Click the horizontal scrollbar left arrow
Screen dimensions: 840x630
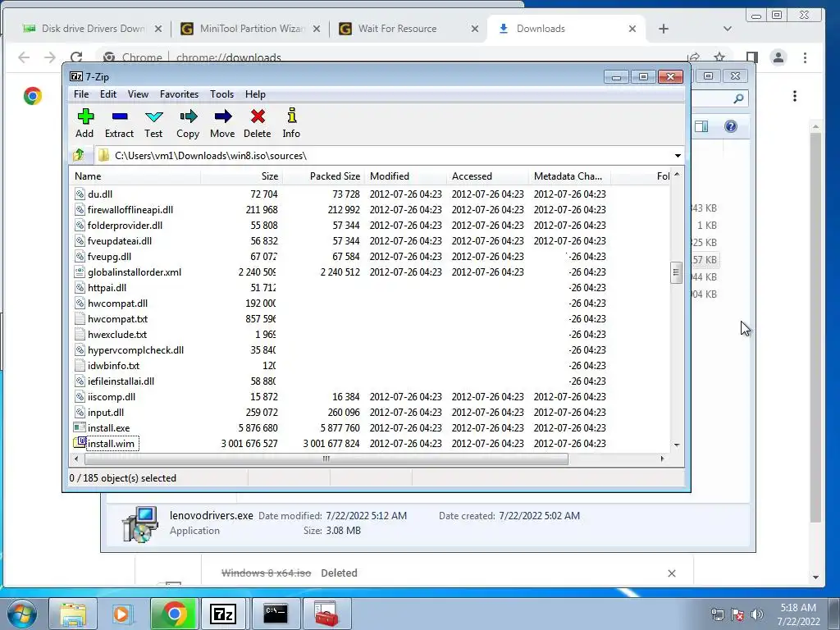[x=76, y=459]
